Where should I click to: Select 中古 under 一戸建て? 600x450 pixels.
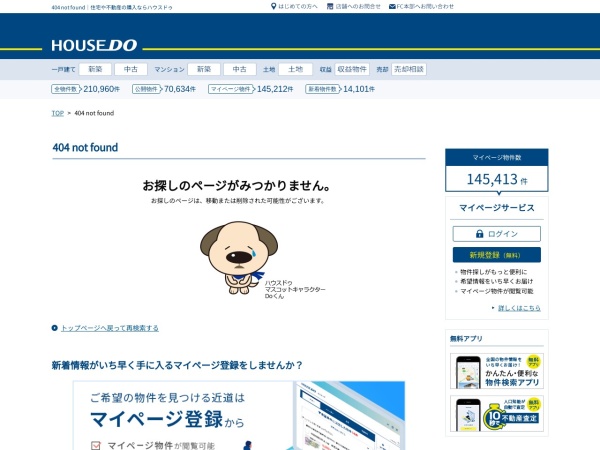coord(131,69)
